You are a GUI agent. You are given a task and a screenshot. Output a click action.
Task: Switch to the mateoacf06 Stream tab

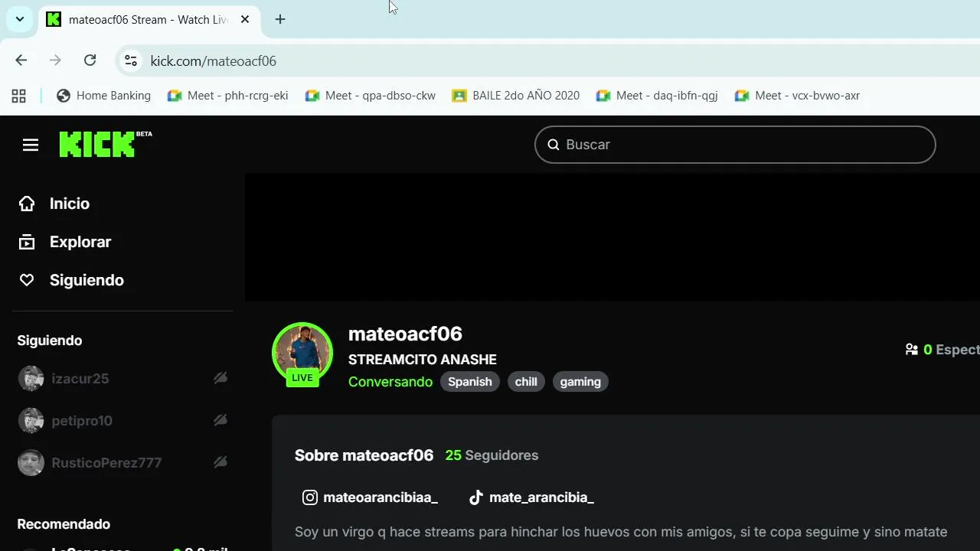coord(149,19)
